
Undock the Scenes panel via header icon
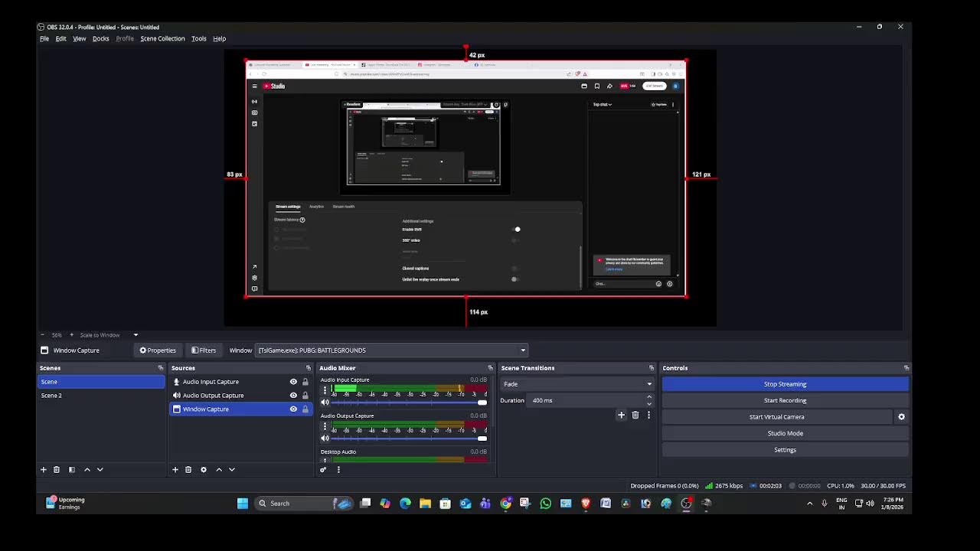coord(161,368)
